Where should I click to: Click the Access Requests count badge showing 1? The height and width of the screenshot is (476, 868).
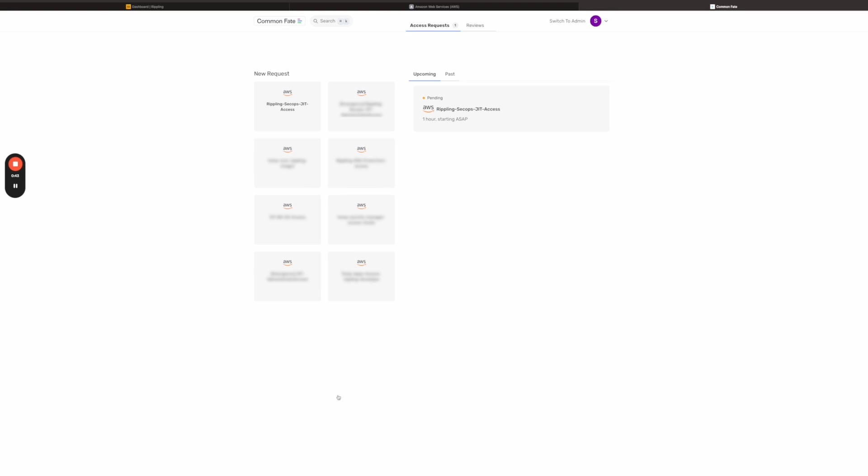point(455,25)
